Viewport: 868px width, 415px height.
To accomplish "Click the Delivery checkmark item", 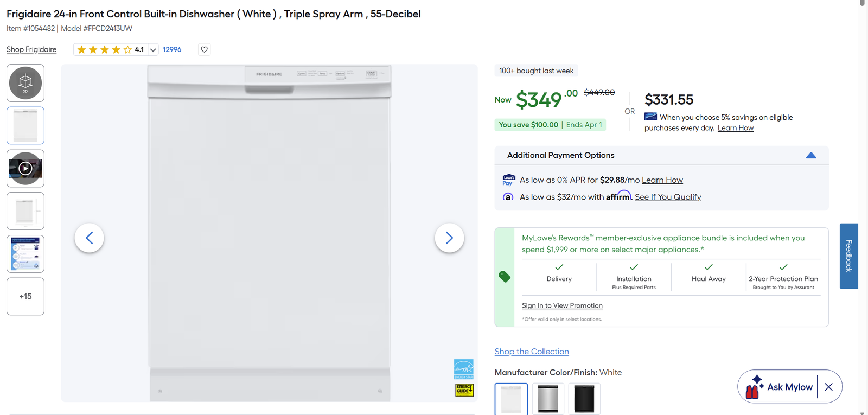I will pyautogui.click(x=559, y=273).
